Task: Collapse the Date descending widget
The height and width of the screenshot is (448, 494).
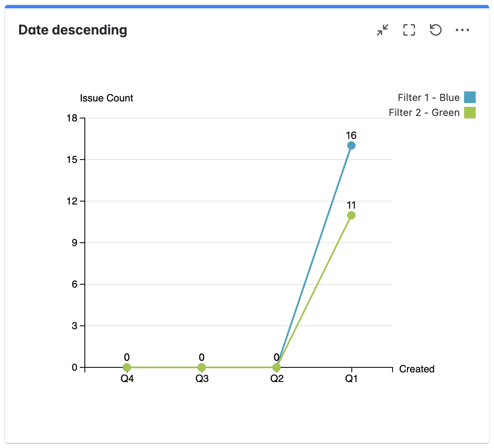Action: 382,30
